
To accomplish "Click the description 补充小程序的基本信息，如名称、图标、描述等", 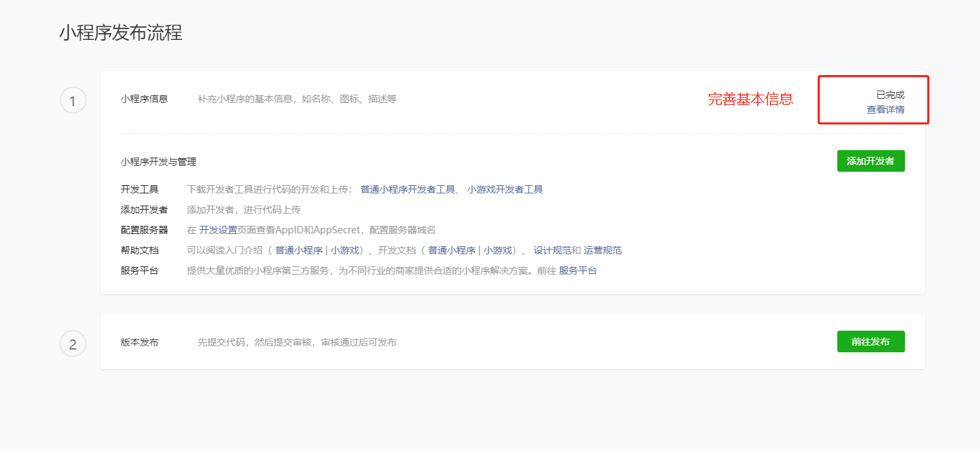I will pos(297,99).
